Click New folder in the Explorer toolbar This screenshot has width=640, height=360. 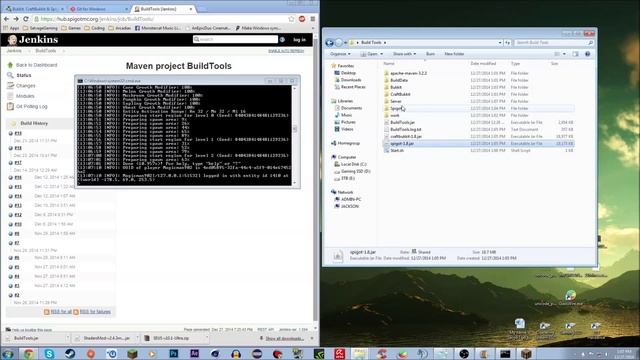tap(454, 54)
